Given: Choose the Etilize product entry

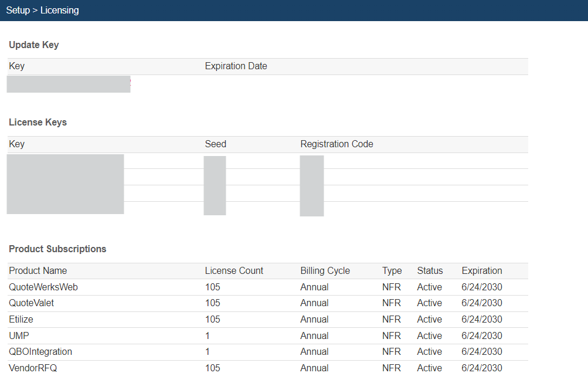Looking at the screenshot, I should (x=21, y=320).
